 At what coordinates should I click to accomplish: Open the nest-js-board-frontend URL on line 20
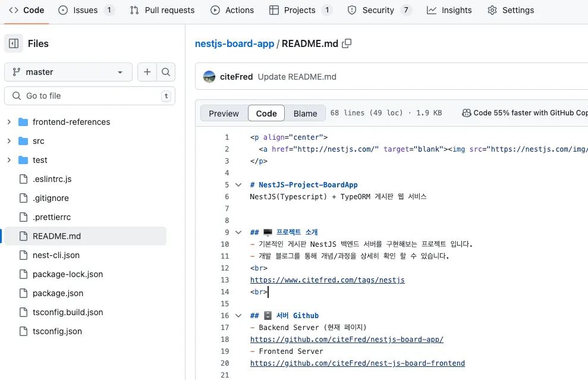tap(357, 363)
